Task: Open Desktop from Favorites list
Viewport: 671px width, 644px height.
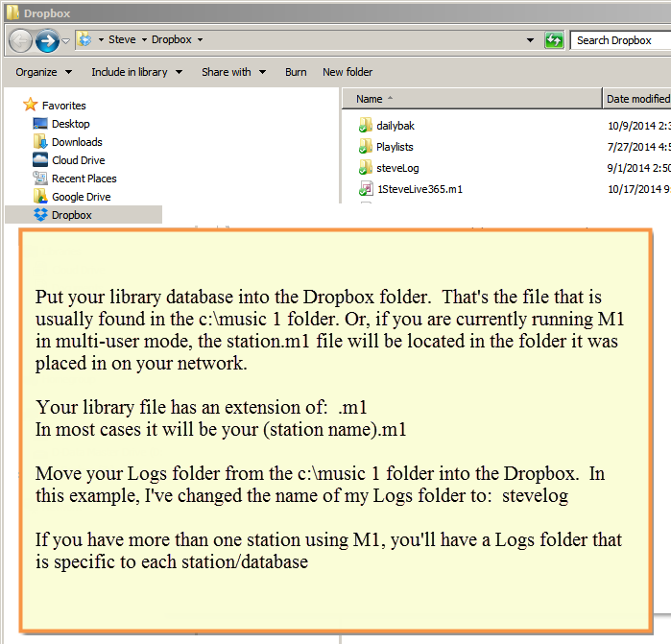Action: (71, 124)
